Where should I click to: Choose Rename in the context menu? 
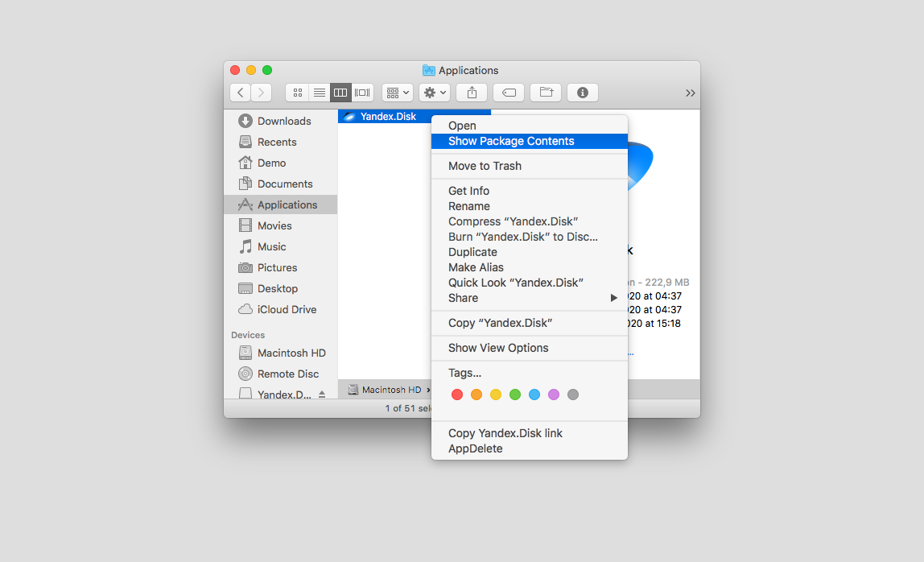pos(529,206)
